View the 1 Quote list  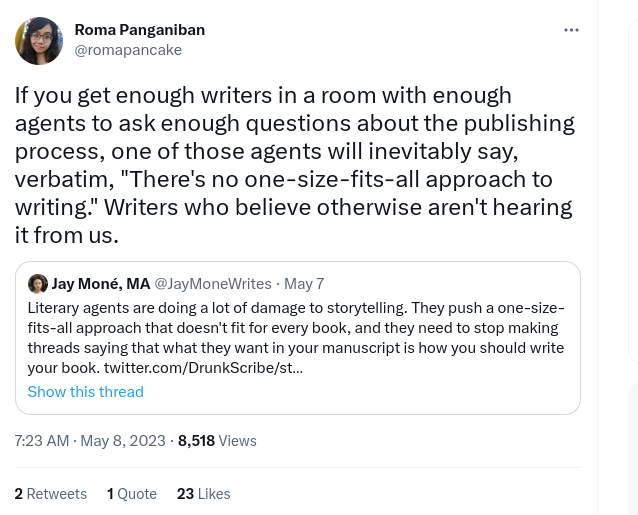pyautogui.click(x=132, y=494)
